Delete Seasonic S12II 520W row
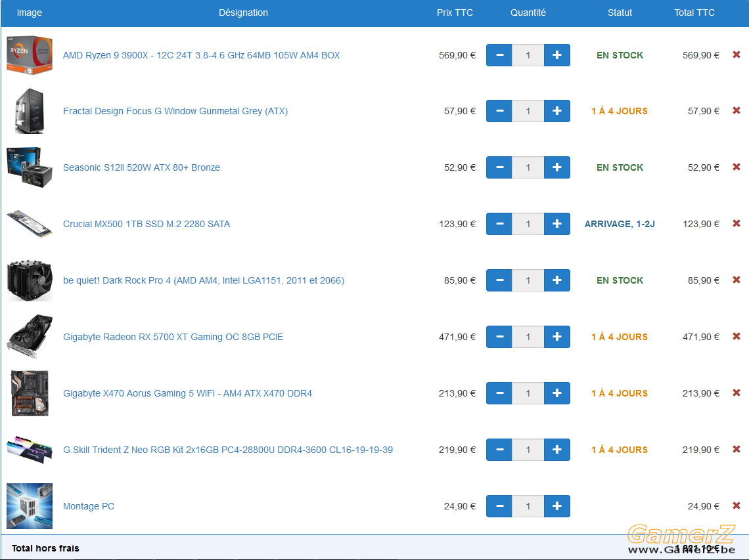 tap(737, 167)
